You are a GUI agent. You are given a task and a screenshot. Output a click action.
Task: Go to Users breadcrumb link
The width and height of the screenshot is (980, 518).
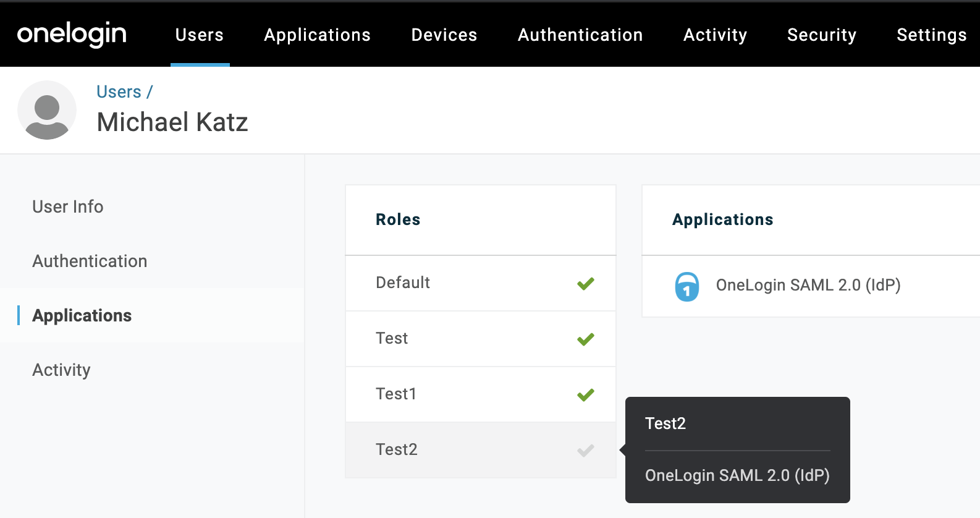[119, 91]
